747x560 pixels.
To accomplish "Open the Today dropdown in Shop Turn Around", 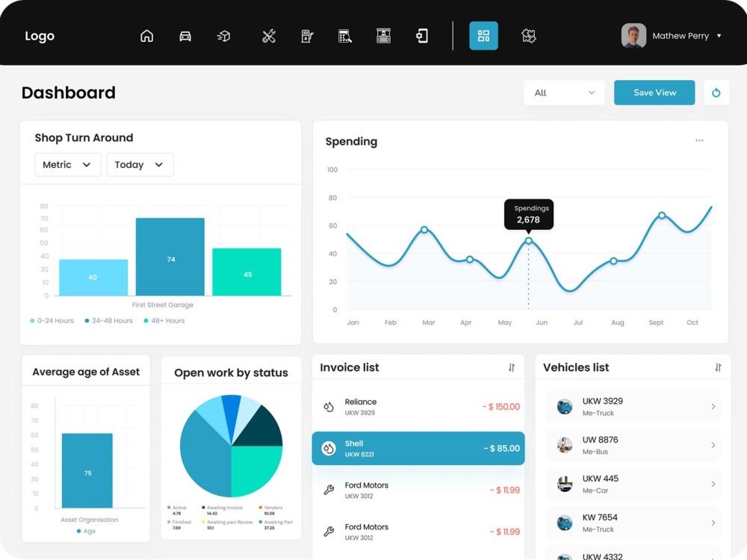I will 140,165.
